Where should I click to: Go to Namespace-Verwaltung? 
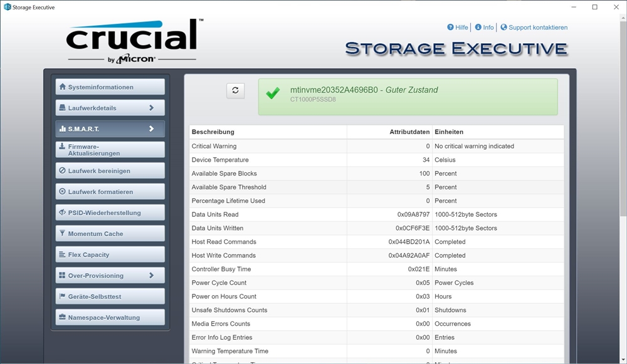coord(110,317)
